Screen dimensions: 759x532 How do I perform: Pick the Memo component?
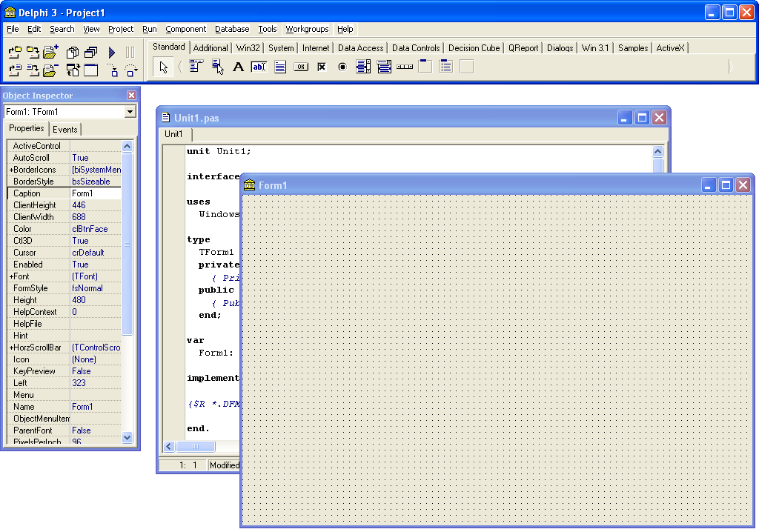[x=279, y=67]
